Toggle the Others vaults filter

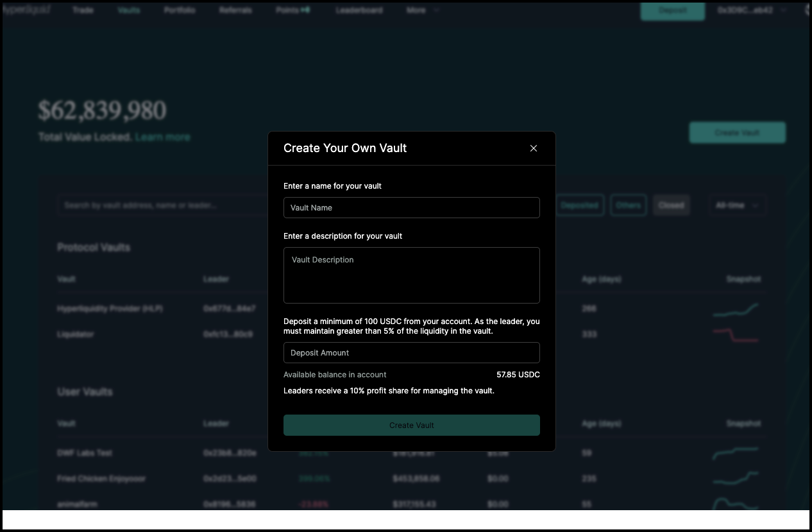tap(629, 205)
